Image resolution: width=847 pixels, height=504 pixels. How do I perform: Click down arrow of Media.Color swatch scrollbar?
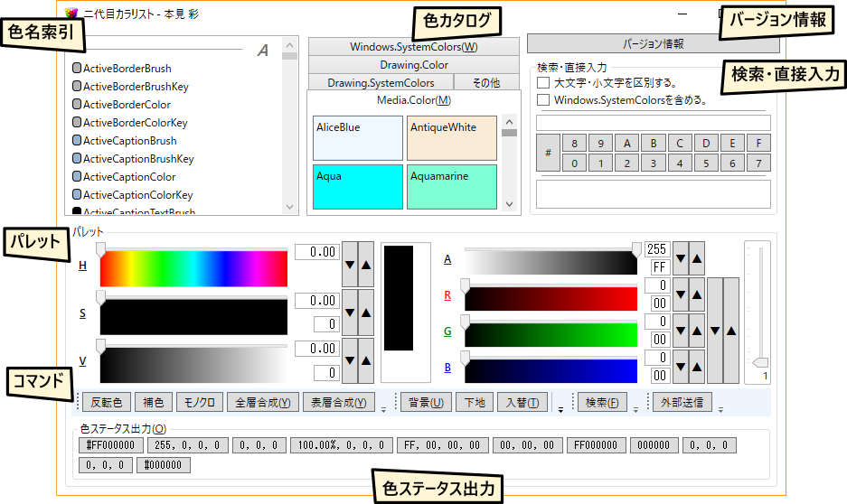click(509, 204)
